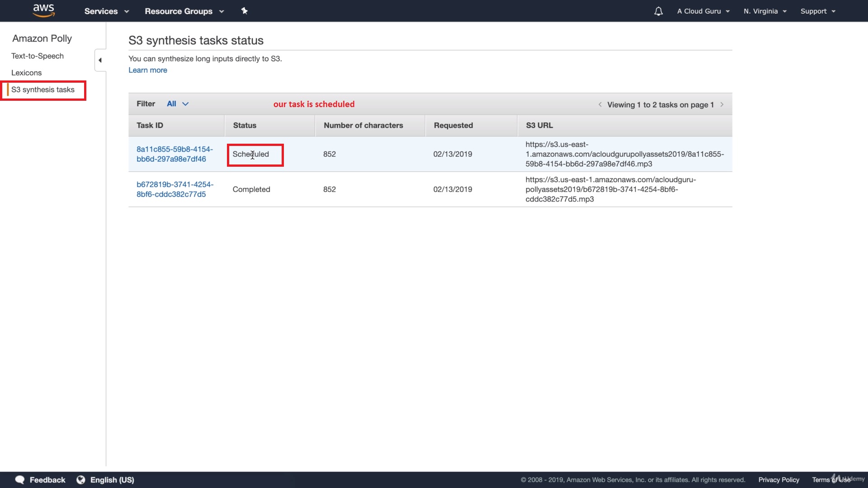868x488 pixels.
Task: Open the N. Virginia region selector
Action: coord(765,11)
